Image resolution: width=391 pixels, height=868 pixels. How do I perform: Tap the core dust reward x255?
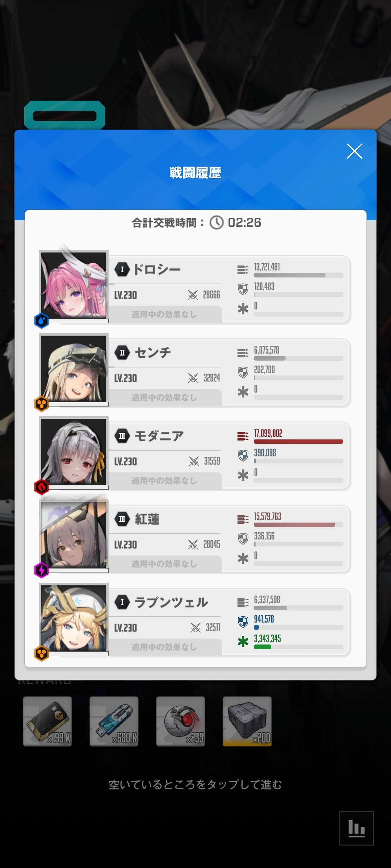pyautogui.click(x=181, y=721)
